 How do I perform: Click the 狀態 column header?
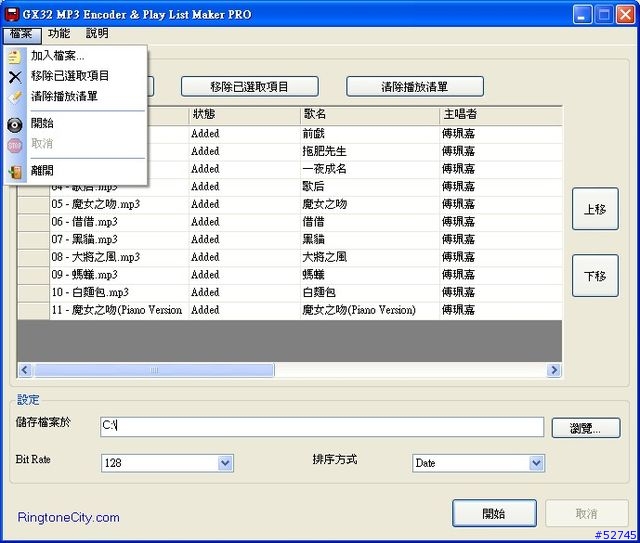[244, 114]
